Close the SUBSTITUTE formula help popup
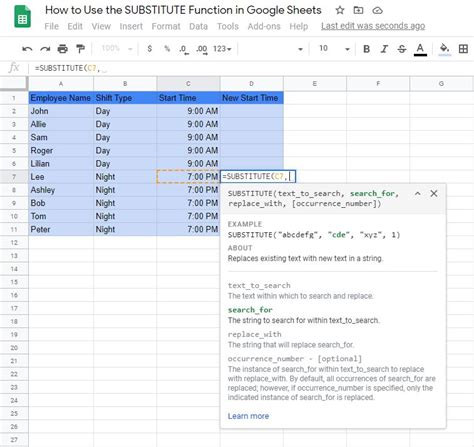Image resolution: width=474 pixels, height=447 pixels. pos(434,193)
